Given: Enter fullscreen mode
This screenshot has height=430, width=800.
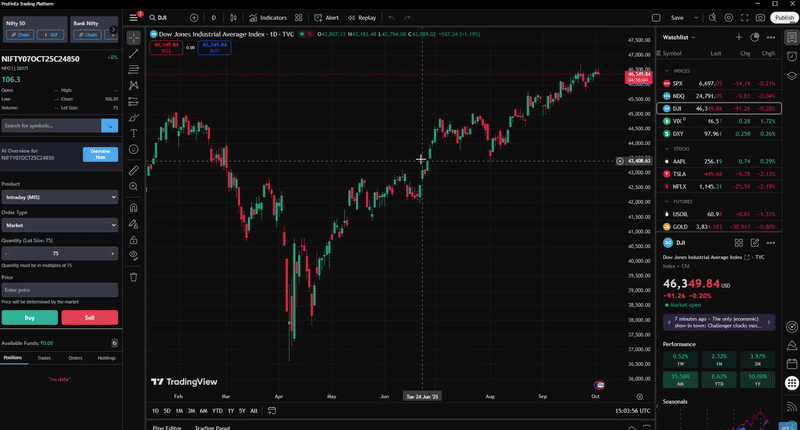Looking at the screenshot, I should tap(744, 17).
